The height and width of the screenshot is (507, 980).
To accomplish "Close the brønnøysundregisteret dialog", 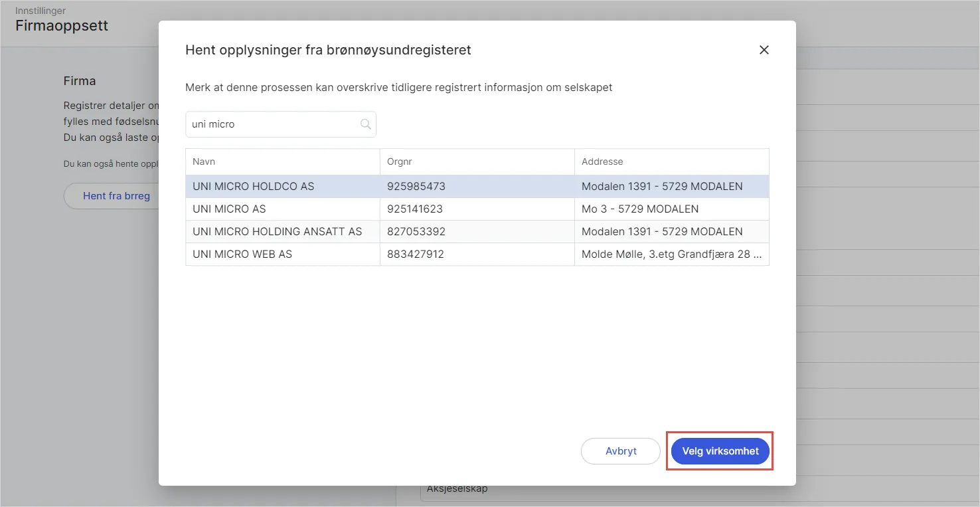I will pos(764,50).
